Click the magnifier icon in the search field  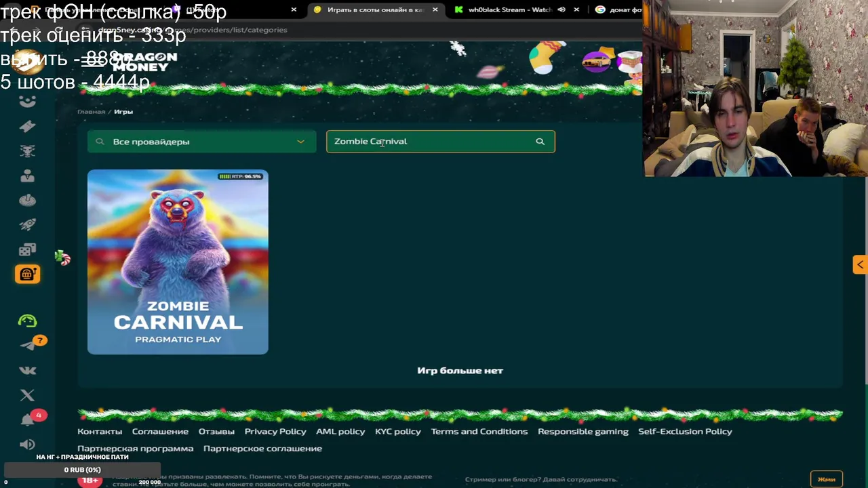(x=540, y=142)
